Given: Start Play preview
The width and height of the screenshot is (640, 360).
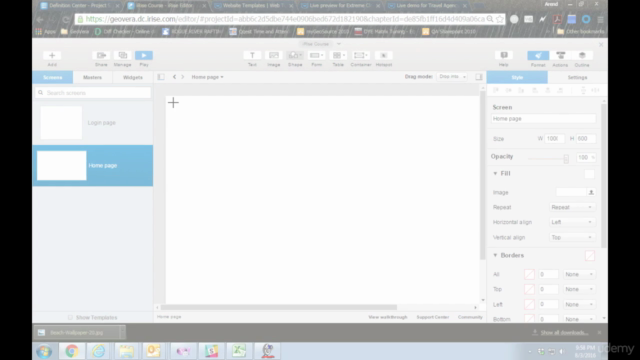Looking at the screenshot, I should click(x=144, y=56).
